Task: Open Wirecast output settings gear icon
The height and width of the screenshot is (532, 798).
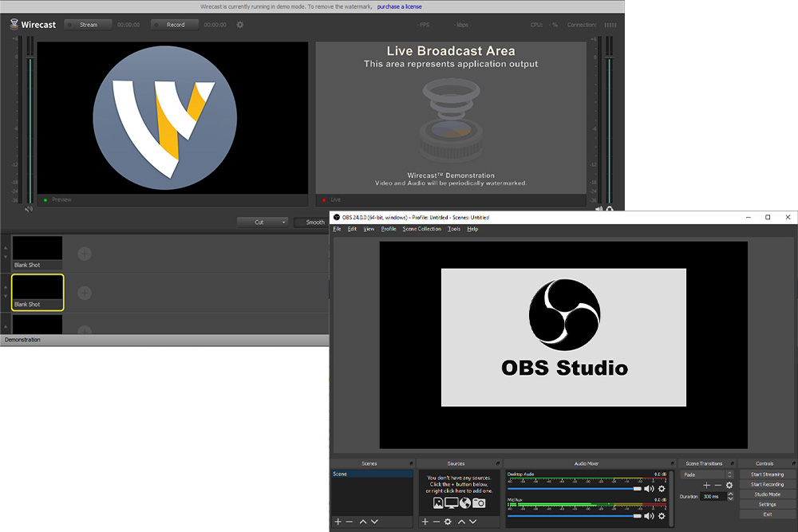Action: (x=240, y=25)
